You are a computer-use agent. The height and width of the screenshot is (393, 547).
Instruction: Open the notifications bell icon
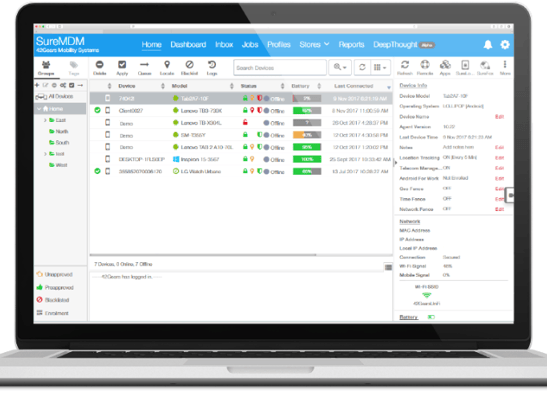point(488,45)
